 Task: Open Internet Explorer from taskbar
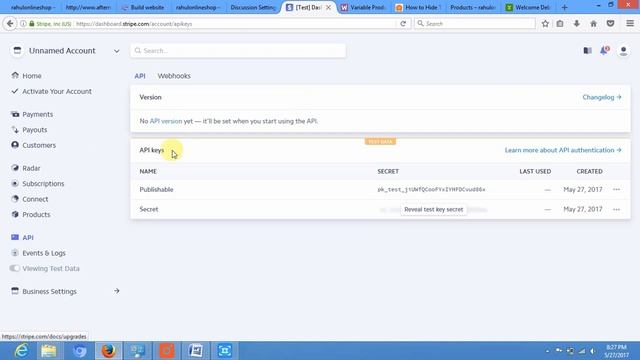[x=21, y=351]
